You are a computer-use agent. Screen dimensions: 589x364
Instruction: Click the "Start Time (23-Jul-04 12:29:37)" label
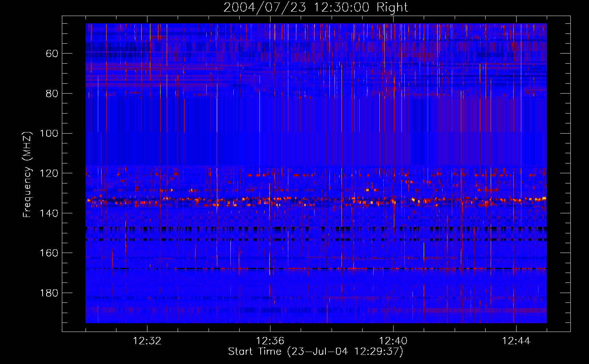(x=316, y=352)
